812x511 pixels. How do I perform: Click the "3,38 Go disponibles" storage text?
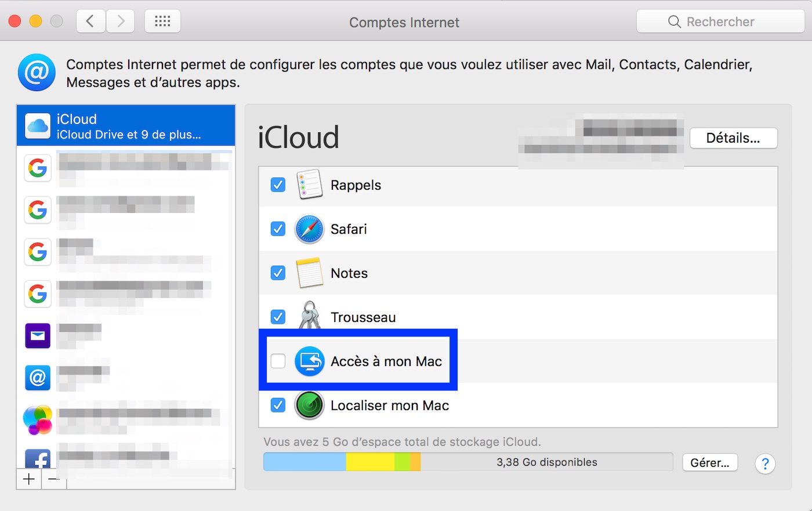tap(547, 462)
